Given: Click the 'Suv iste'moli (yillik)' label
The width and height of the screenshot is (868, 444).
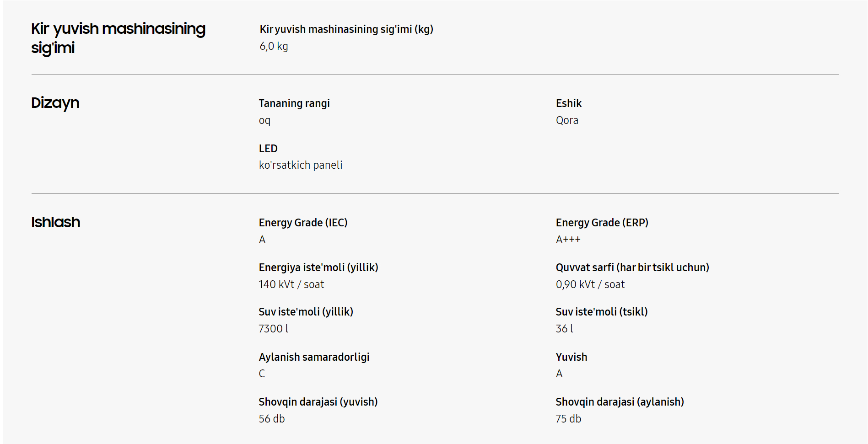Looking at the screenshot, I should (x=306, y=312).
